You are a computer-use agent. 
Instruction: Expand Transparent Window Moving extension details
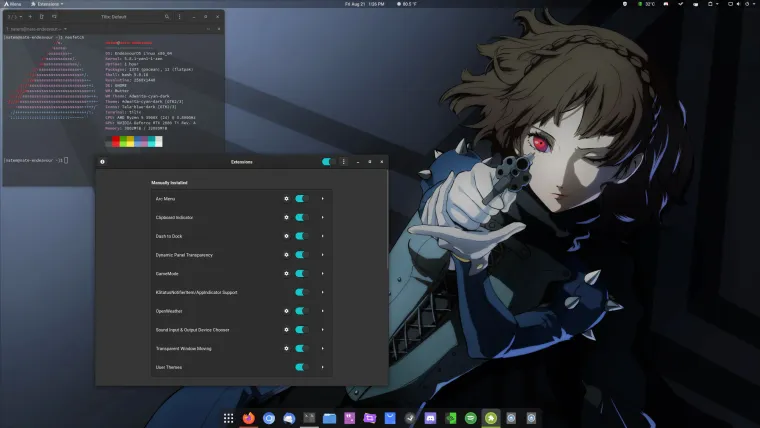(322, 349)
